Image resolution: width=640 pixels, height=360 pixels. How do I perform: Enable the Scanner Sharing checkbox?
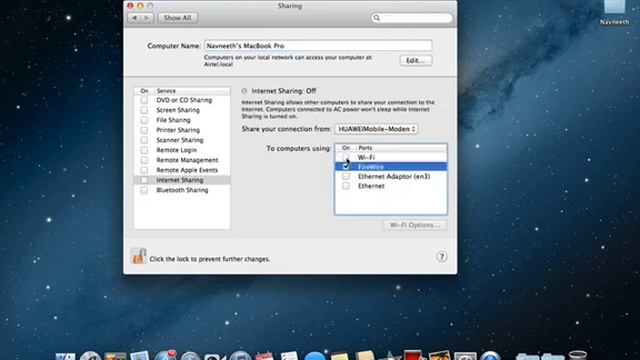144,140
